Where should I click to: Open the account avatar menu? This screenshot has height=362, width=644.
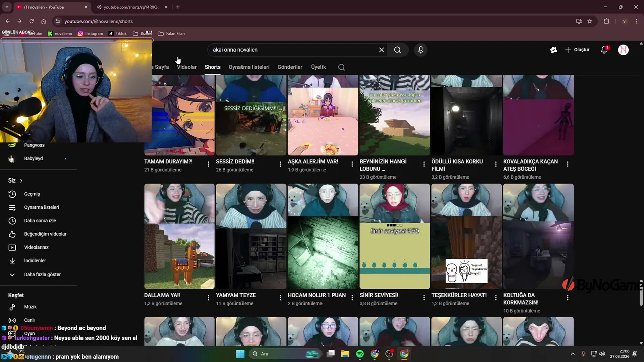click(x=623, y=50)
